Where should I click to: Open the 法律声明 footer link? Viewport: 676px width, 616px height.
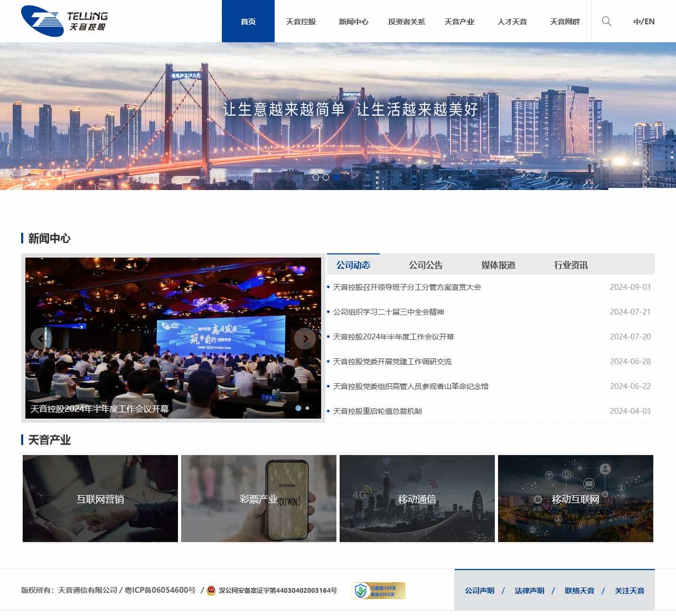pos(529,591)
